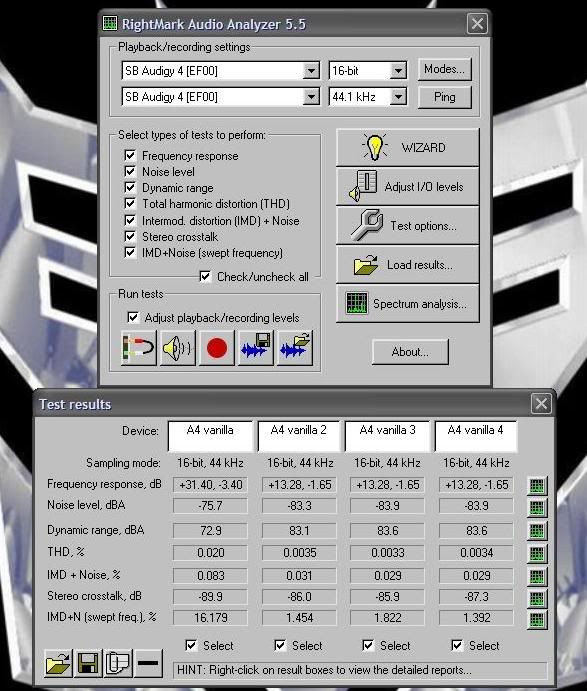Click the A4 vanilla 3 device name field
The image size is (587, 691).
pos(387,436)
